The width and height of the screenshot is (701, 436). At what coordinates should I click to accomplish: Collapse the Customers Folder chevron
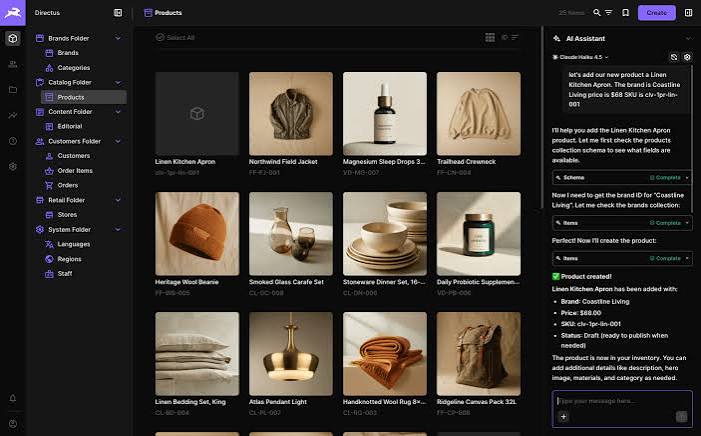click(x=118, y=141)
